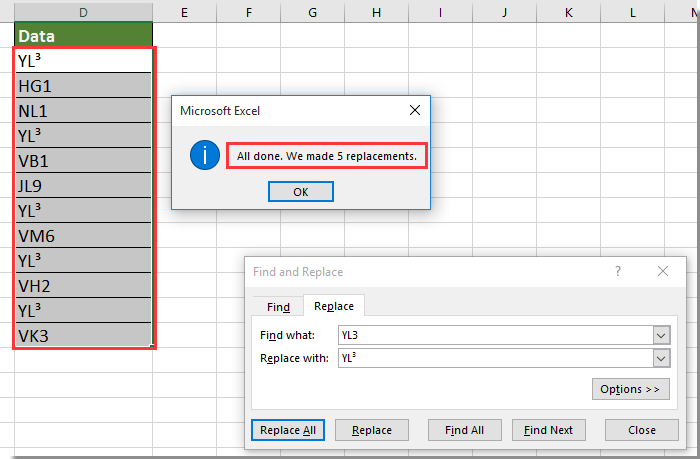Screen dimensions: 700x459
Task: Expand the Find what dropdown arrow
Action: point(660,335)
